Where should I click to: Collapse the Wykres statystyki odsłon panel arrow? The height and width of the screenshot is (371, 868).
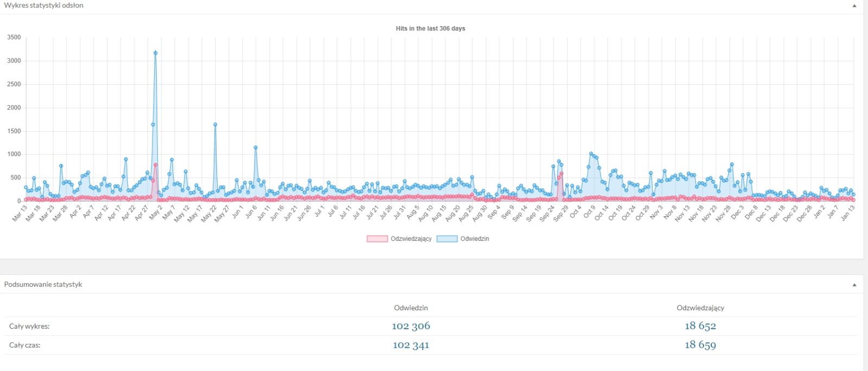[854, 6]
